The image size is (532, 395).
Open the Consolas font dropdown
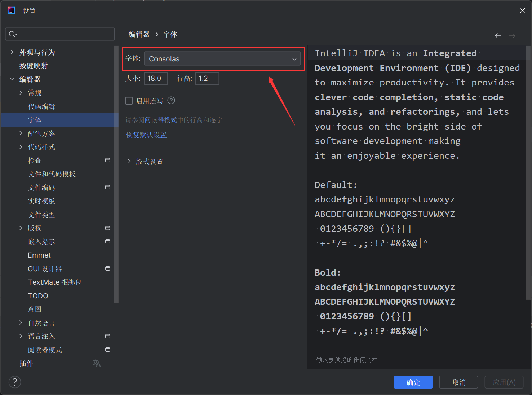(x=222, y=59)
